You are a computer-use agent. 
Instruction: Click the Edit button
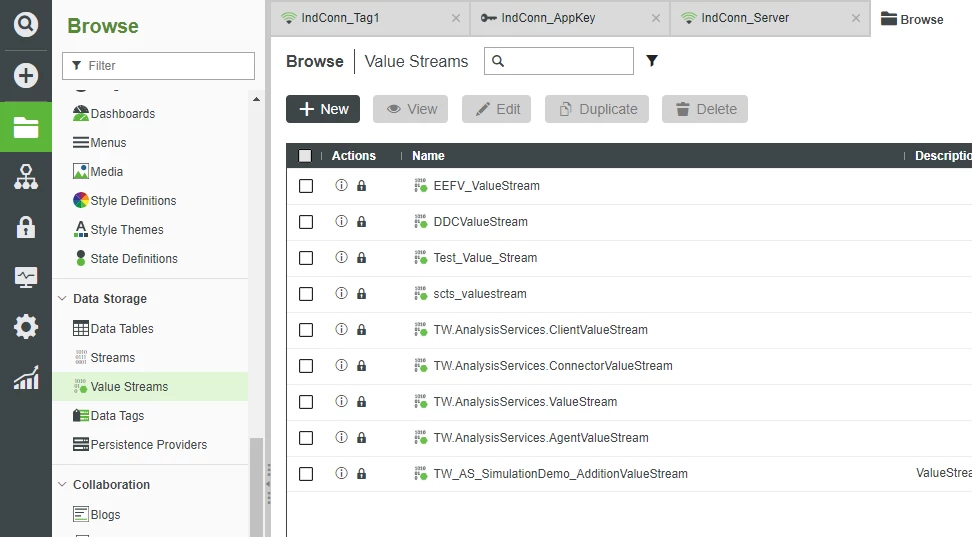(x=497, y=109)
